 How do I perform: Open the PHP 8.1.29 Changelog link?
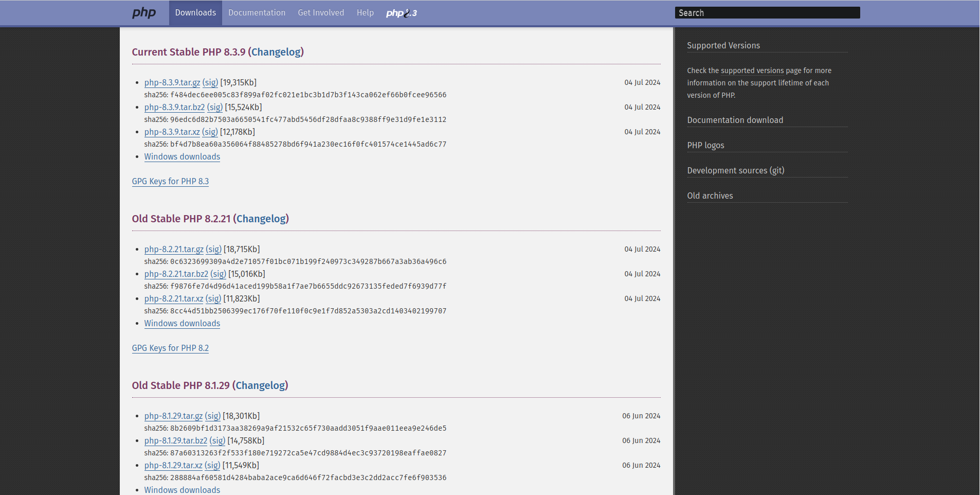(260, 385)
